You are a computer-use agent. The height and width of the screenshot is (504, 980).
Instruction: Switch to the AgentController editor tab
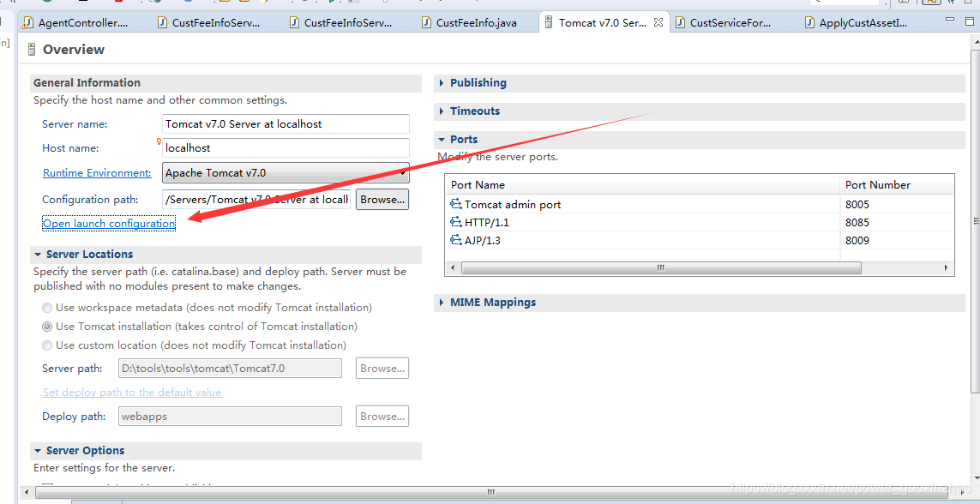76,23
